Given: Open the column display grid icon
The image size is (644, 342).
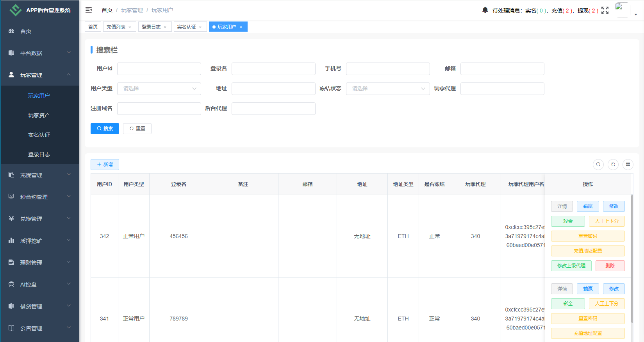Looking at the screenshot, I should [x=628, y=165].
